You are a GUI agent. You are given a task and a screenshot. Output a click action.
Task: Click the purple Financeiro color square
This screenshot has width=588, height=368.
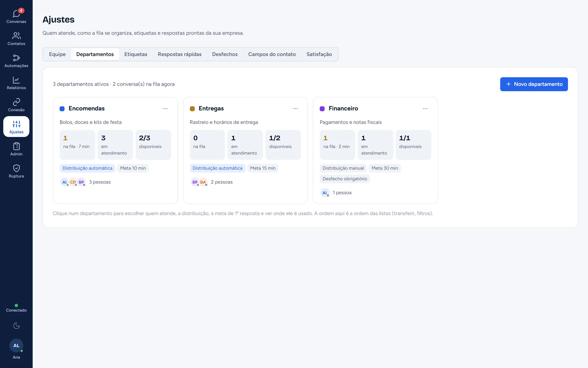tap(322, 109)
